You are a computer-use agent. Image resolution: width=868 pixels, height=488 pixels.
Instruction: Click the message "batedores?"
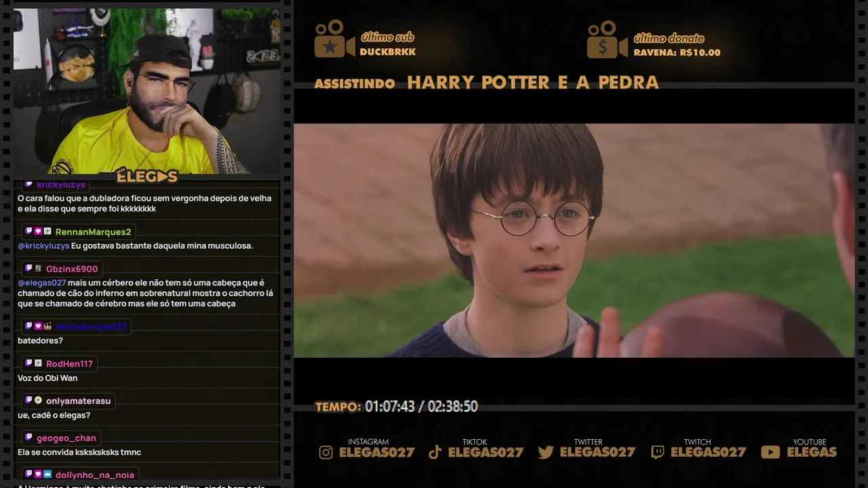click(40, 340)
